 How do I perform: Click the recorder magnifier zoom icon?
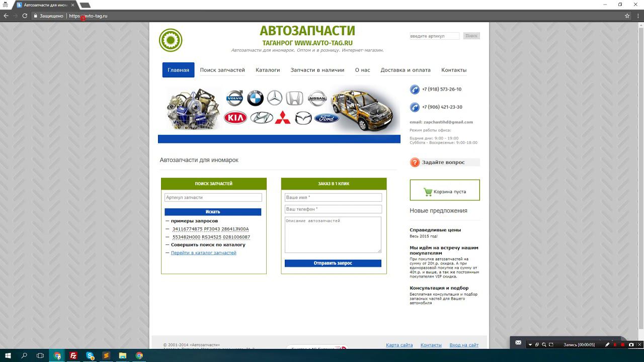pos(544,345)
